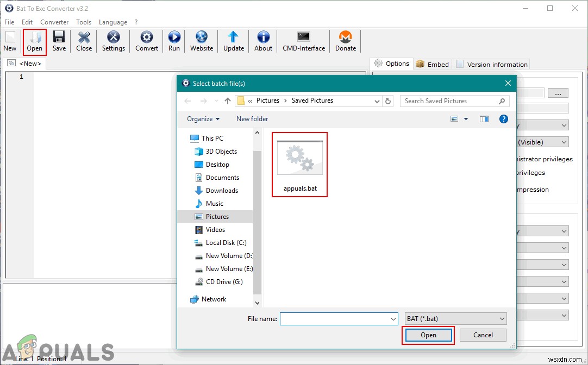Run the script using the Run icon
588x365 pixels.
pos(174,41)
